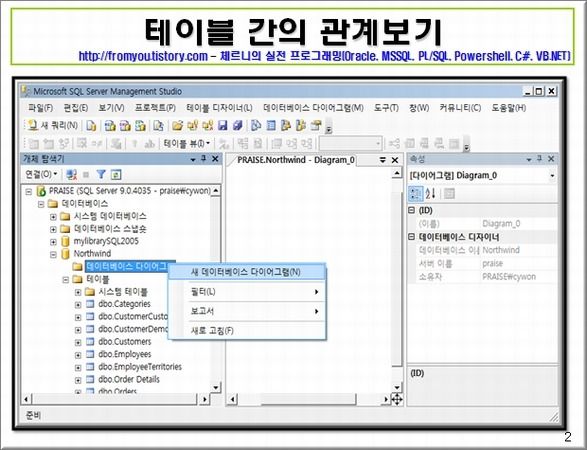
Task: Click the 새 쿼리(N) new query button
Action: 52,125
